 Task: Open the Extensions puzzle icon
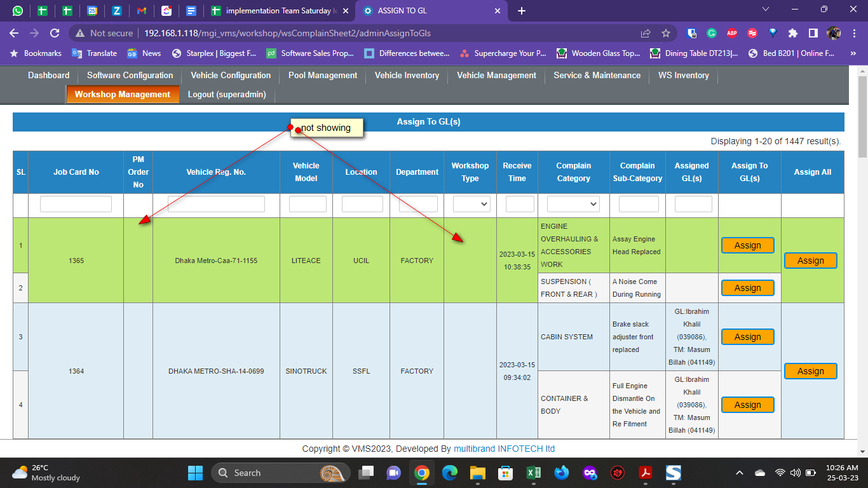point(792,33)
